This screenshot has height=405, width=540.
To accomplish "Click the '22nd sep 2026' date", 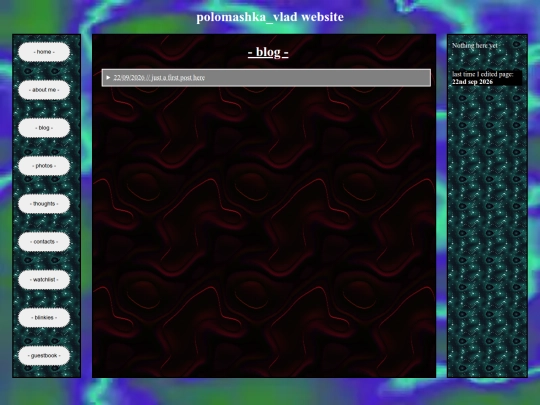I will click(x=472, y=82).
